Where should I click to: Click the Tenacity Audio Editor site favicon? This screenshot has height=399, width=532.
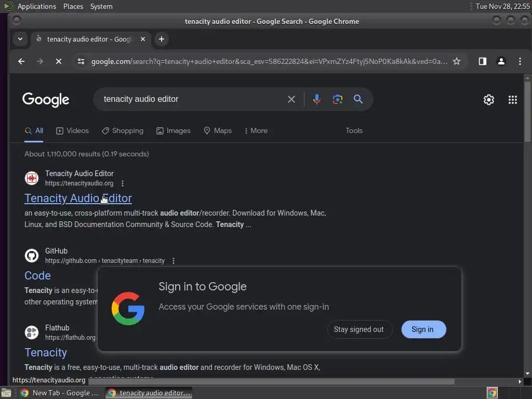pyautogui.click(x=32, y=178)
